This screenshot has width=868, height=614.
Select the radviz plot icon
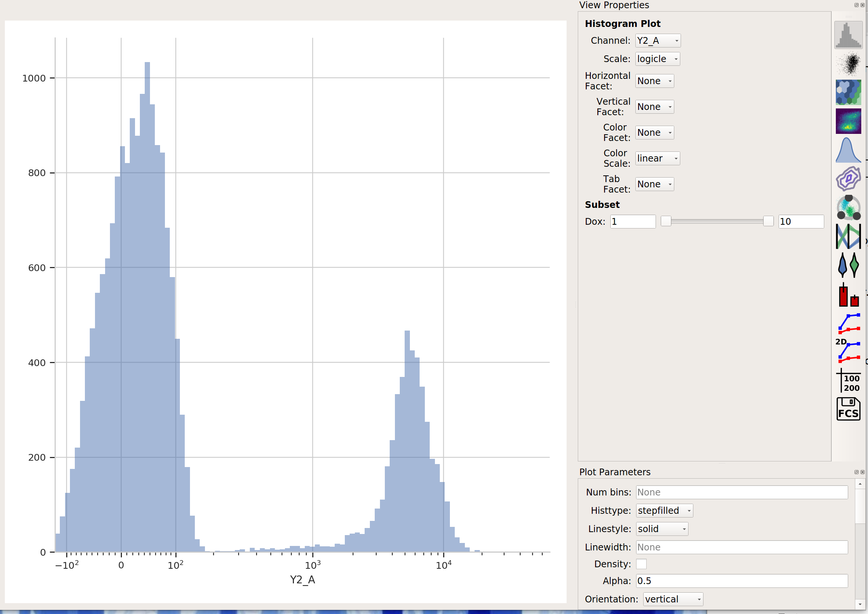(848, 208)
